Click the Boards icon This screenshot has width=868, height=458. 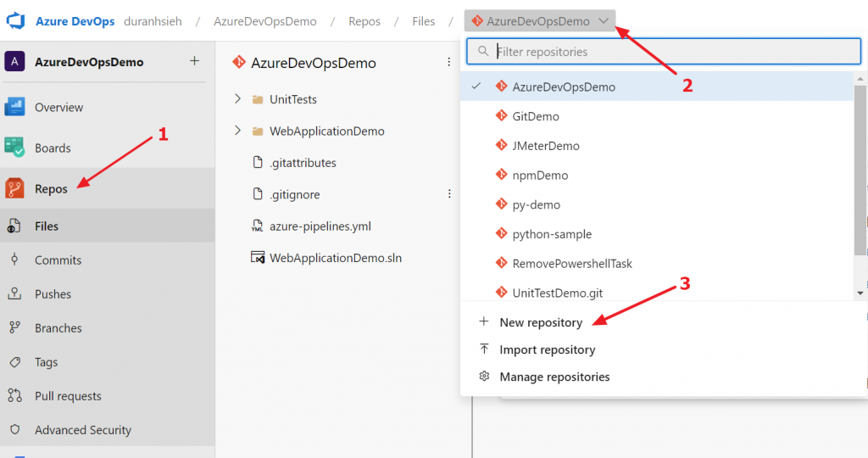pos(14,148)
